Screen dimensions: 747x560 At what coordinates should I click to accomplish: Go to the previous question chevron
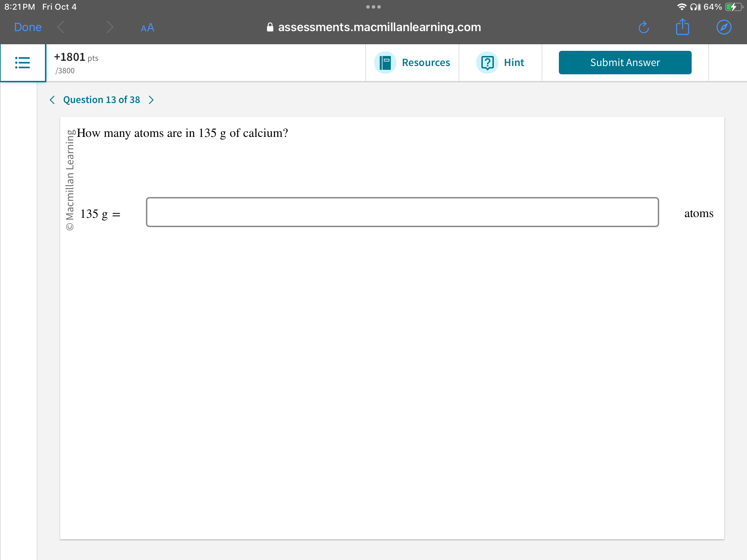tap(52, 100)
